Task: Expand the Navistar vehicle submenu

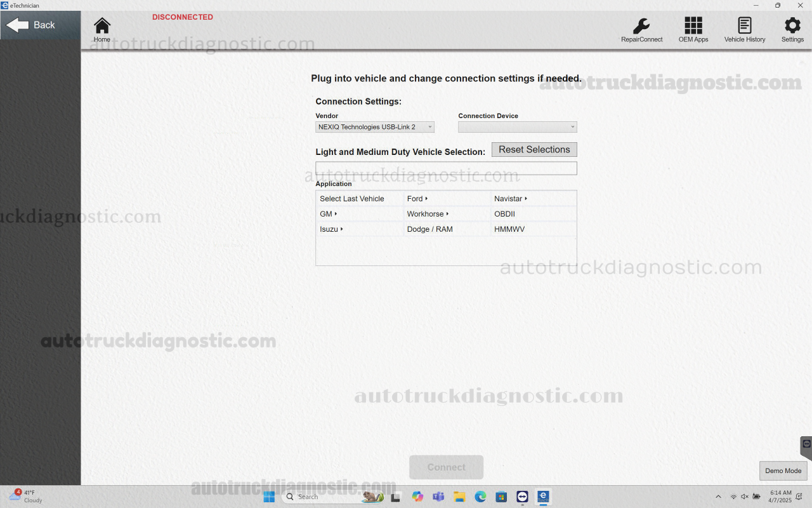Action: pos(510,198)
